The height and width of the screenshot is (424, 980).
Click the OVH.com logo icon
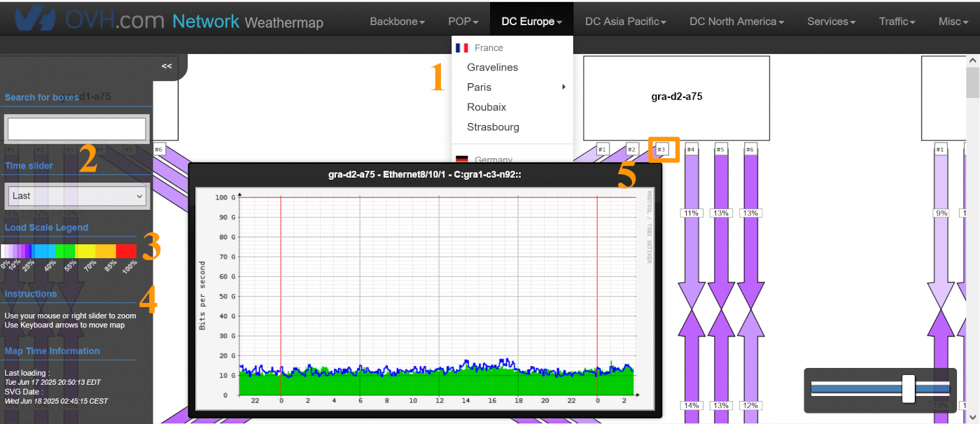click(x=34, y=18)
